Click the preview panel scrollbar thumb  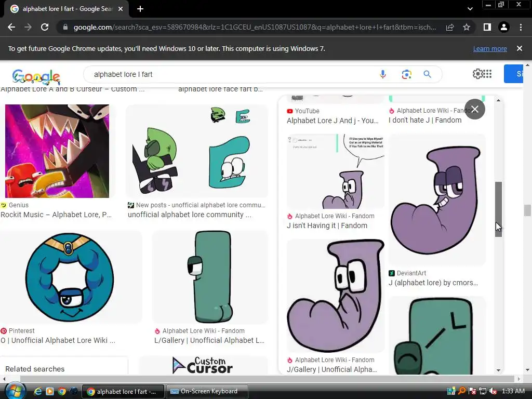[x=498, y=209]
